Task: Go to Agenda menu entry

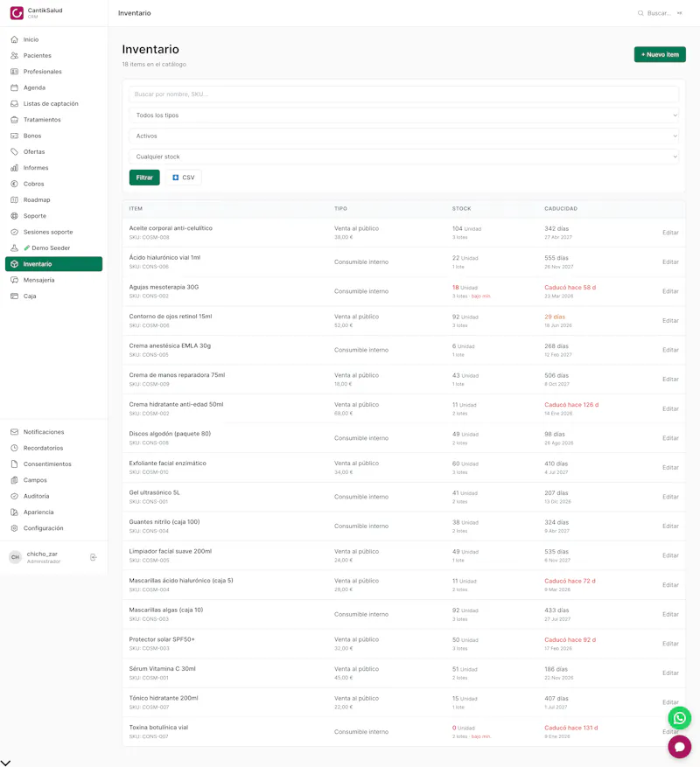Action: pyautogui.click(x=54, y=87)
